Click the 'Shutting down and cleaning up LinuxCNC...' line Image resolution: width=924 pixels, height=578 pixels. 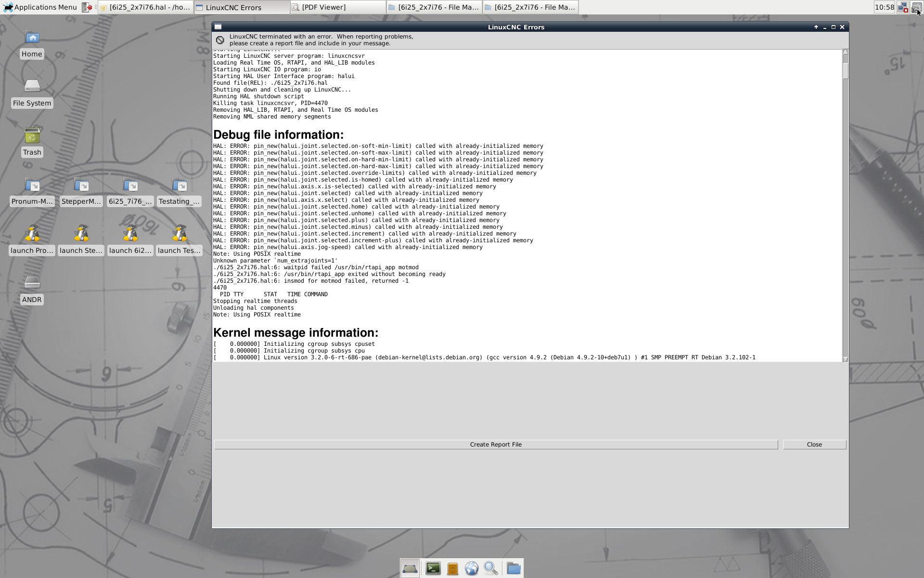click(282, 90)
